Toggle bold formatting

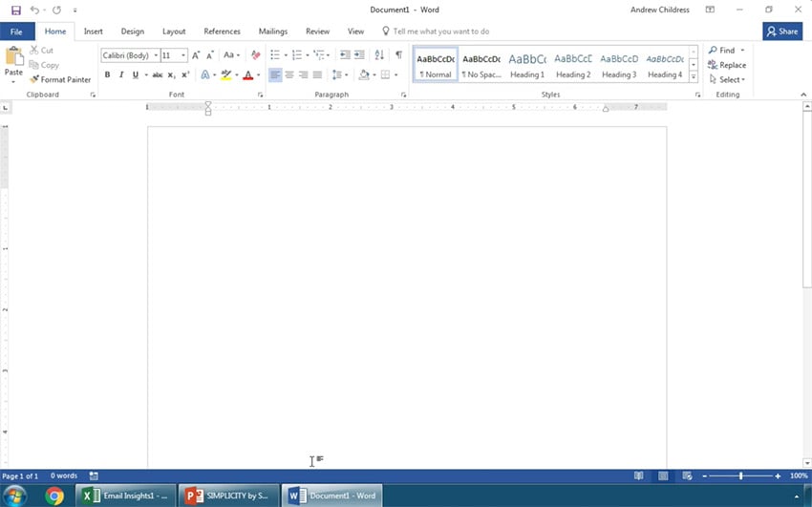click(107, 75)
